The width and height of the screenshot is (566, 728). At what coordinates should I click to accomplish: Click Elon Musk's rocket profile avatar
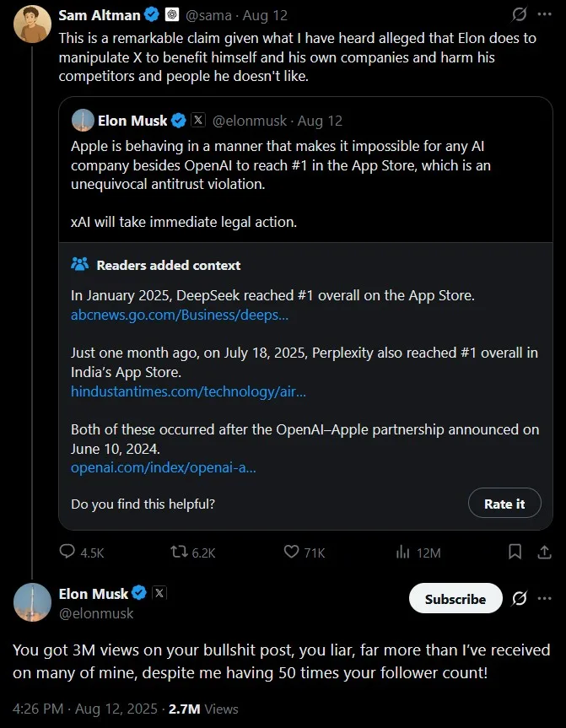[32, 602]
